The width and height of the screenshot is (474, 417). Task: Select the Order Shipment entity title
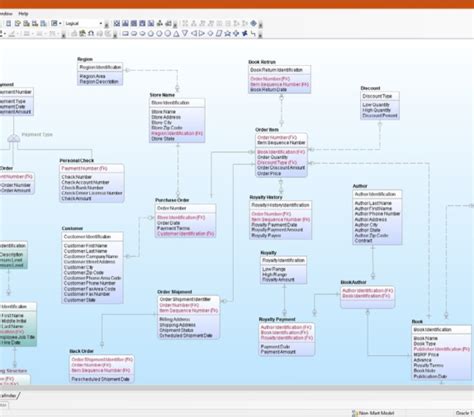click(x=175, y=292)
